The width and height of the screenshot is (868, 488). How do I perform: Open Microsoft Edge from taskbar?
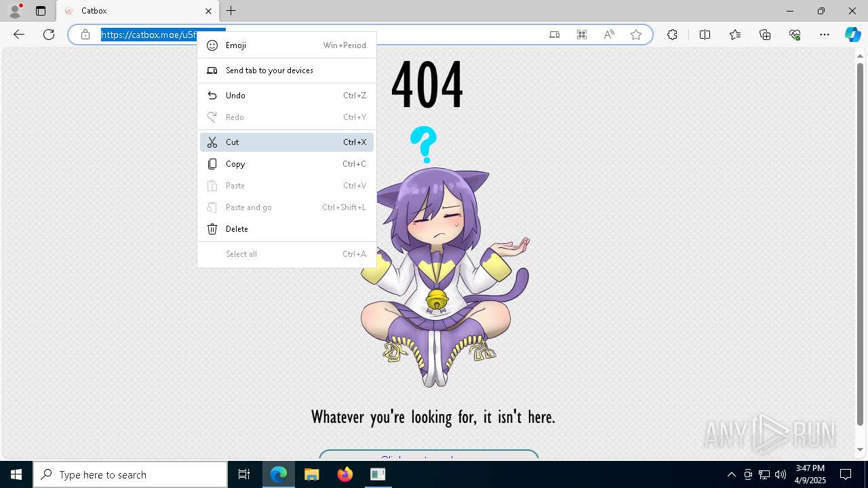[279, 474]
